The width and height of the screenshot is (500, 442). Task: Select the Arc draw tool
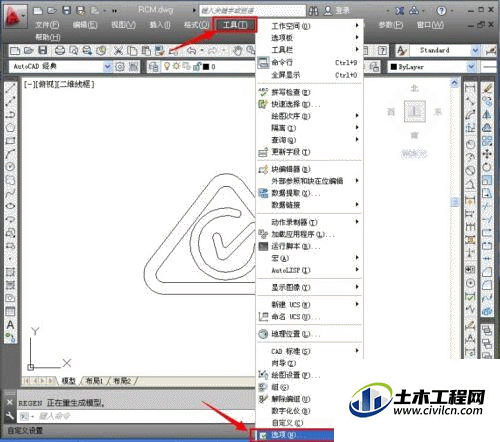click(10, 153)
